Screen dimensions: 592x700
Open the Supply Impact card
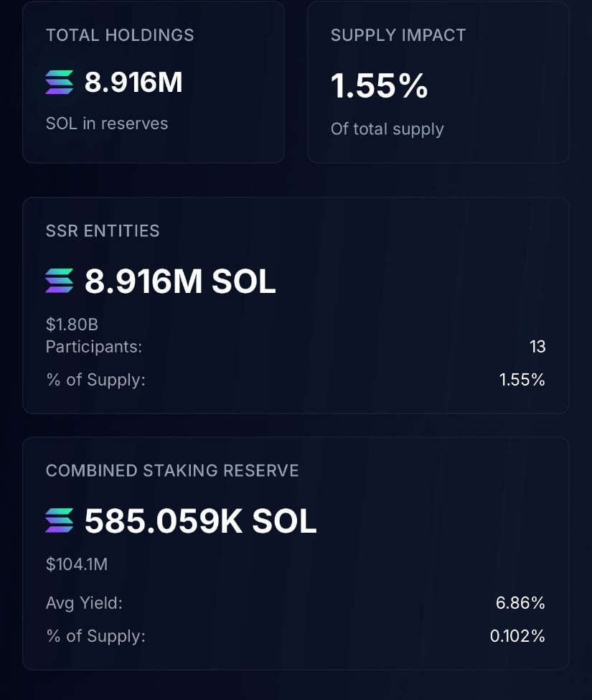(x=438, y=82)
